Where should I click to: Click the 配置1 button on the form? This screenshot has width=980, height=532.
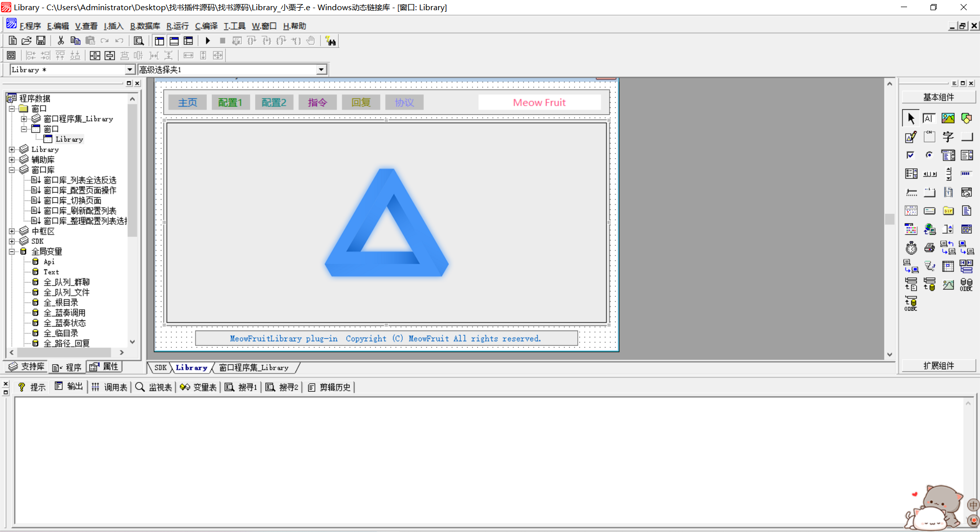(230, 103)
